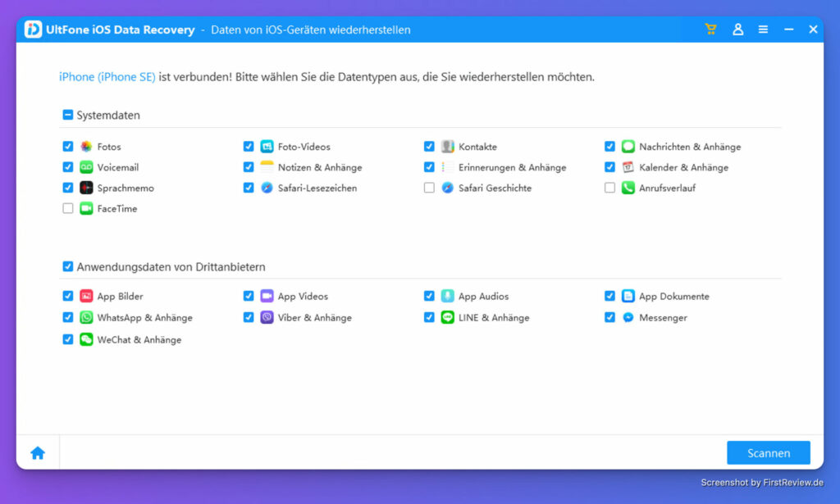840x504 pixels.
Task: Click the Sprachmemo icon
Action: 86,188
